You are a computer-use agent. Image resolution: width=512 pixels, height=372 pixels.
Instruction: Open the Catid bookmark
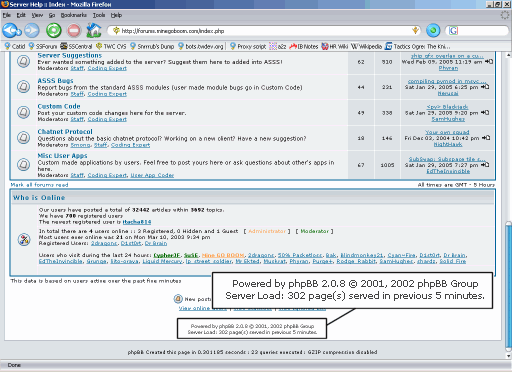point(15,46)
